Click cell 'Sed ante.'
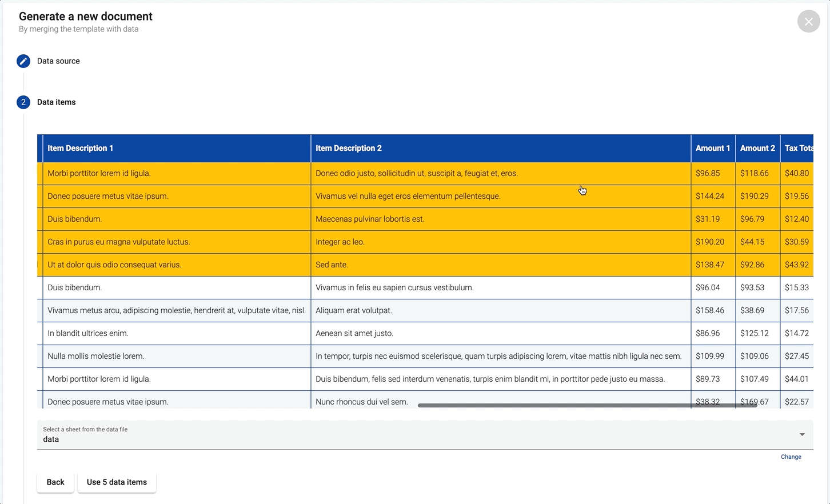Screen dimensions: 830x504 click(x=501, y=265)
